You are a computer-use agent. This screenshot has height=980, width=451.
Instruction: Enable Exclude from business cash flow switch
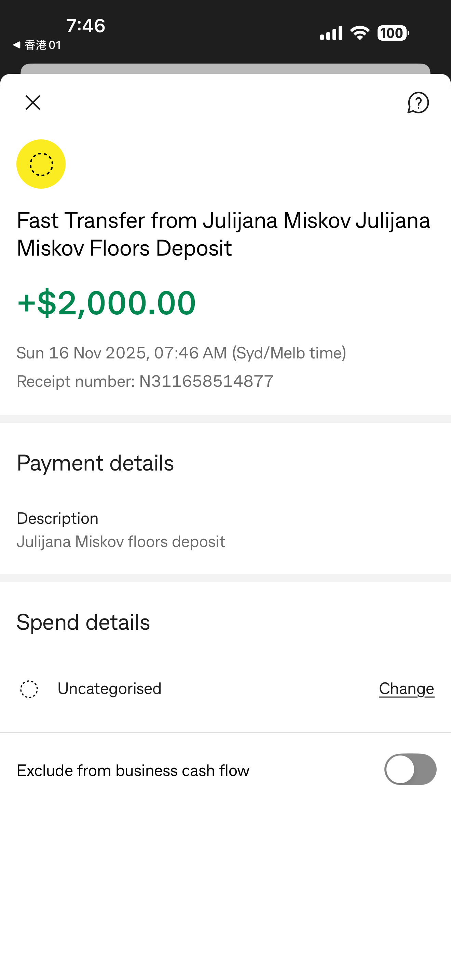coord(410,769)
